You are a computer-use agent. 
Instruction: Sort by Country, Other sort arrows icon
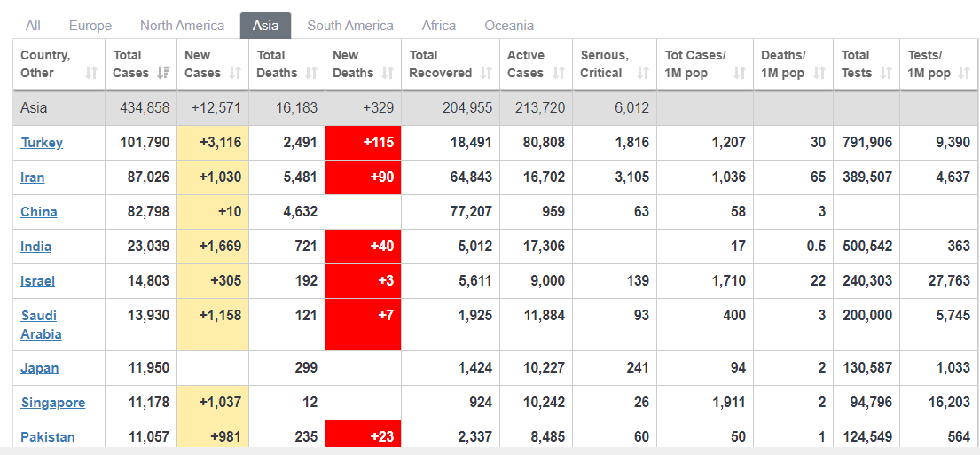91,73
